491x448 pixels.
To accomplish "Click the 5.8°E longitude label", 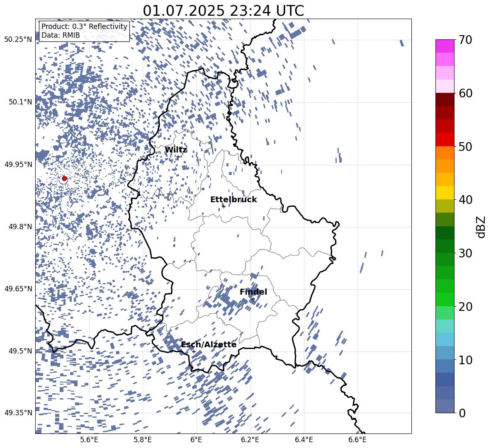I will [143, 440].
